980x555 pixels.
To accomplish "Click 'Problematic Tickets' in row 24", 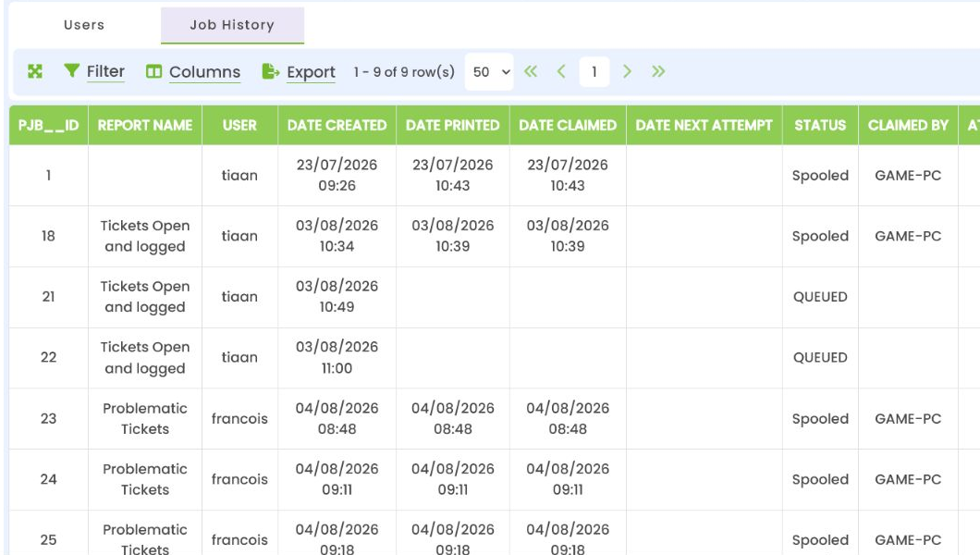I will [x=145, y=479].
